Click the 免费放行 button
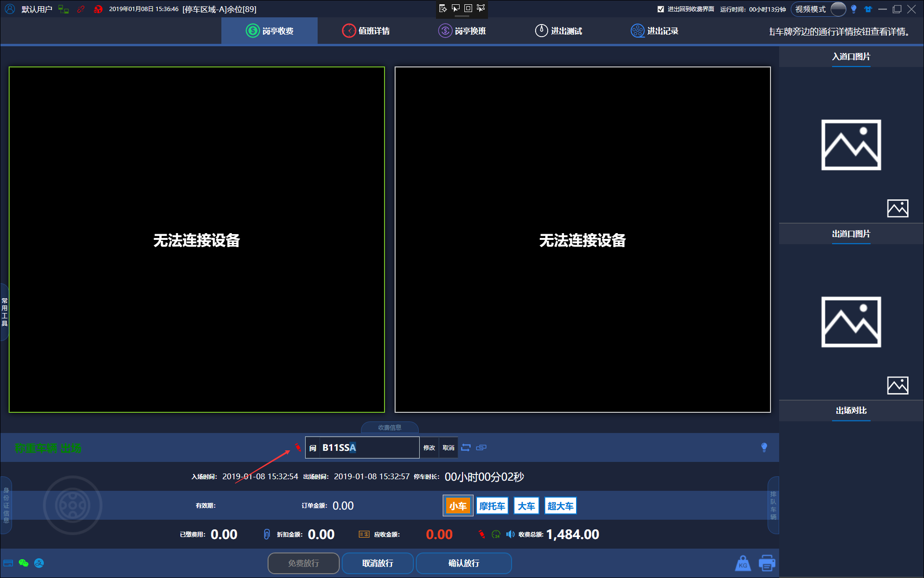Screen dimensions: 924x578 click(304, 563)
